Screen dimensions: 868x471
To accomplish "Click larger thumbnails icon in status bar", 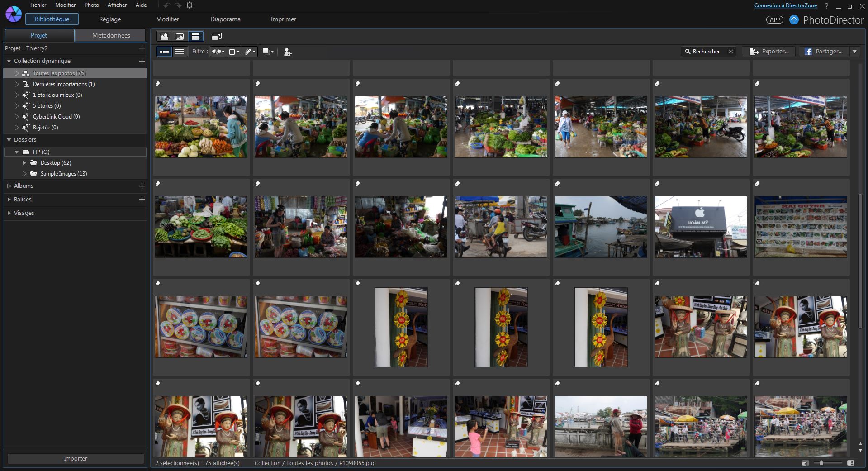I will tap(850, 463).
